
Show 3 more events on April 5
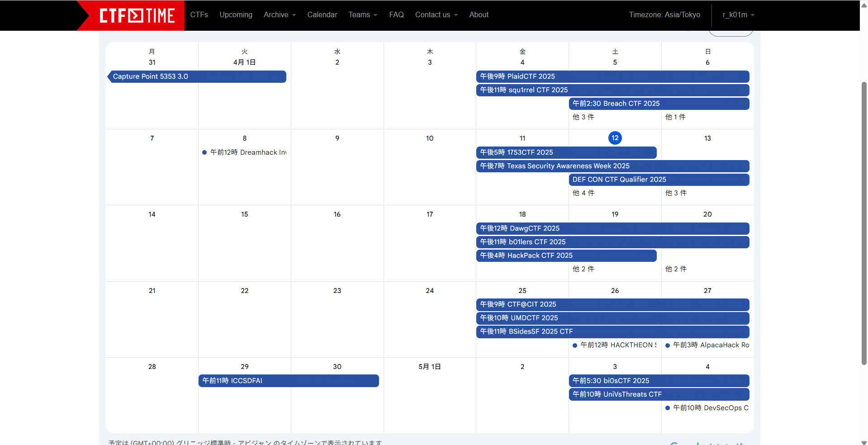583,117
